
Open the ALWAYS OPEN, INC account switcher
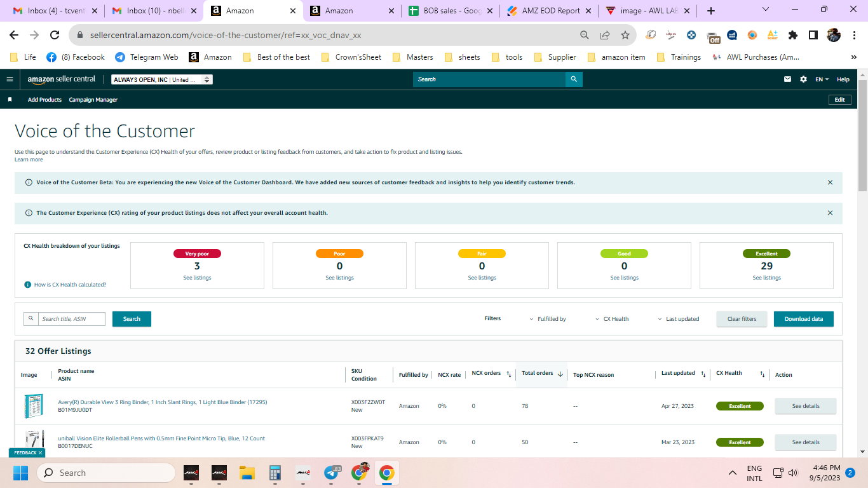(162, 79)
